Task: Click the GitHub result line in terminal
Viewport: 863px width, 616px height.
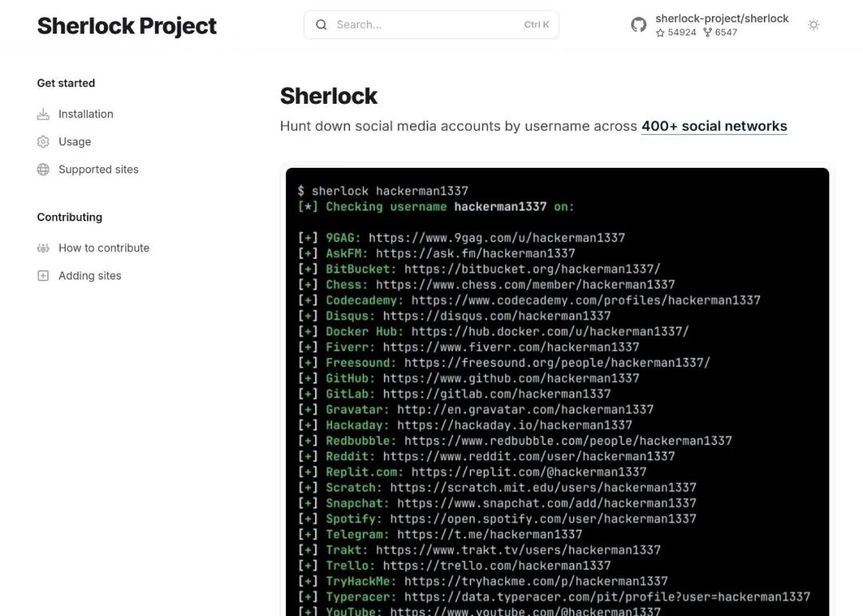Action: (x=468, y=378)
